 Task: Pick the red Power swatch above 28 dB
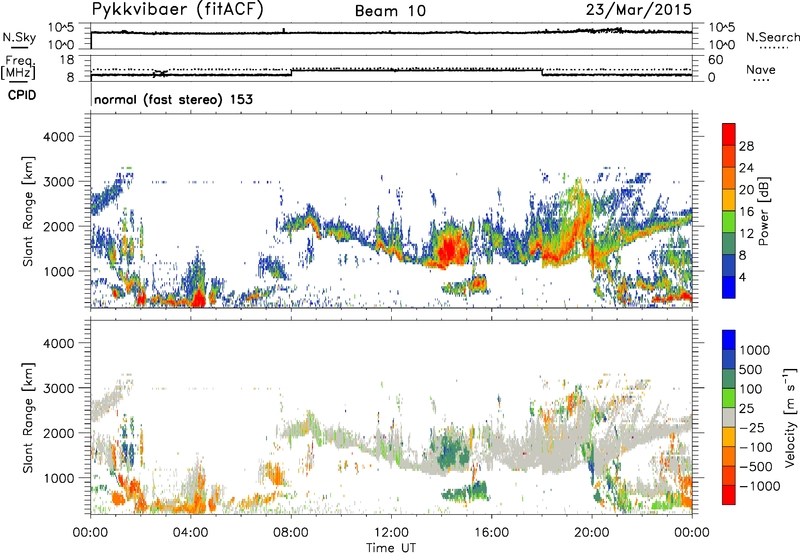click(x=729, y=134)
